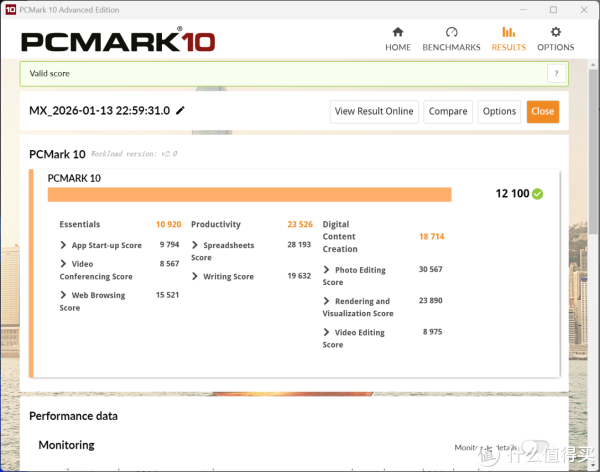Screen dimensions: 600x472
Task: Click the Compare button
Action: [x=448, y=112]
